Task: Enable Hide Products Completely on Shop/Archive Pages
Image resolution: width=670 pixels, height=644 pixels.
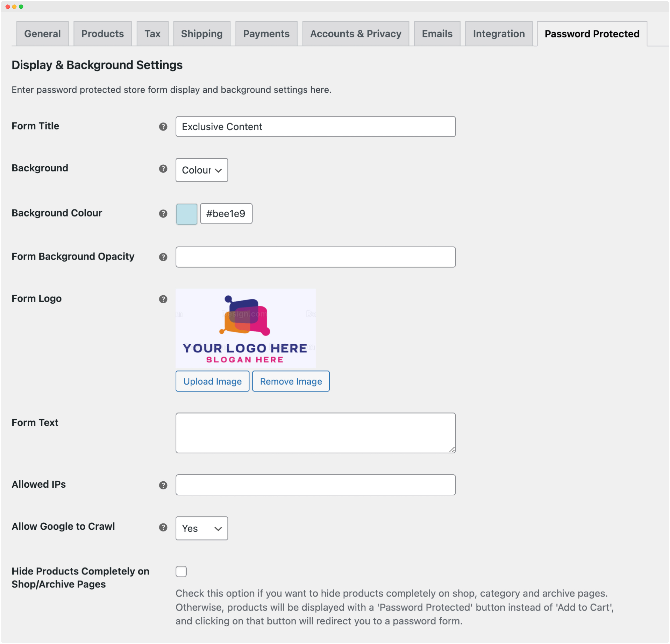Action: [x=181, y=571]
